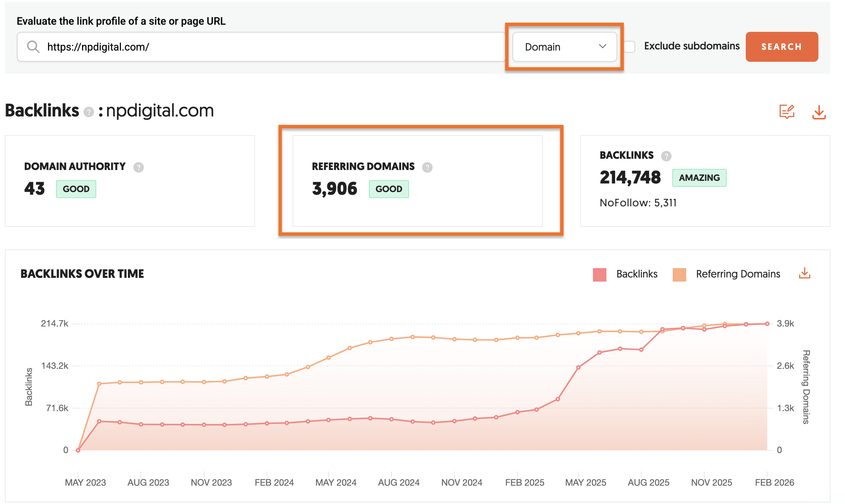Click the MAY 2023 starting data point
Image resolution: width=845 pixels, height=504 pixels.
point(78,450)
